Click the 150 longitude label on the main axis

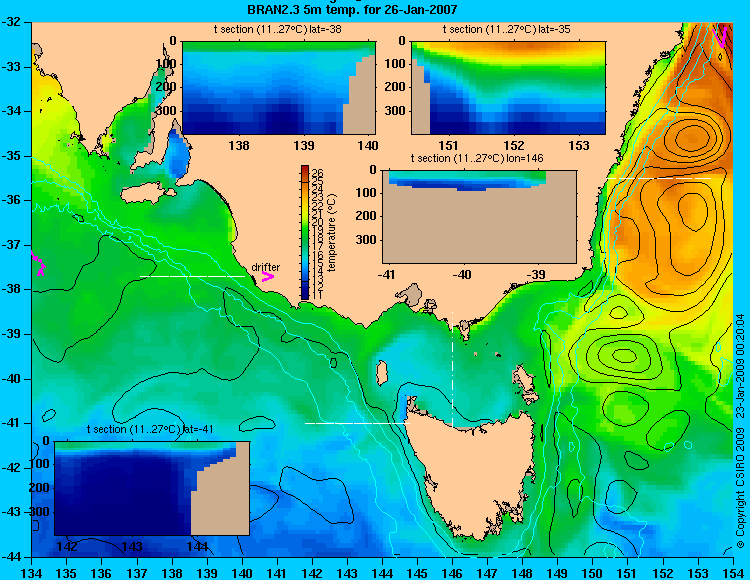click(x=592, y=573)
